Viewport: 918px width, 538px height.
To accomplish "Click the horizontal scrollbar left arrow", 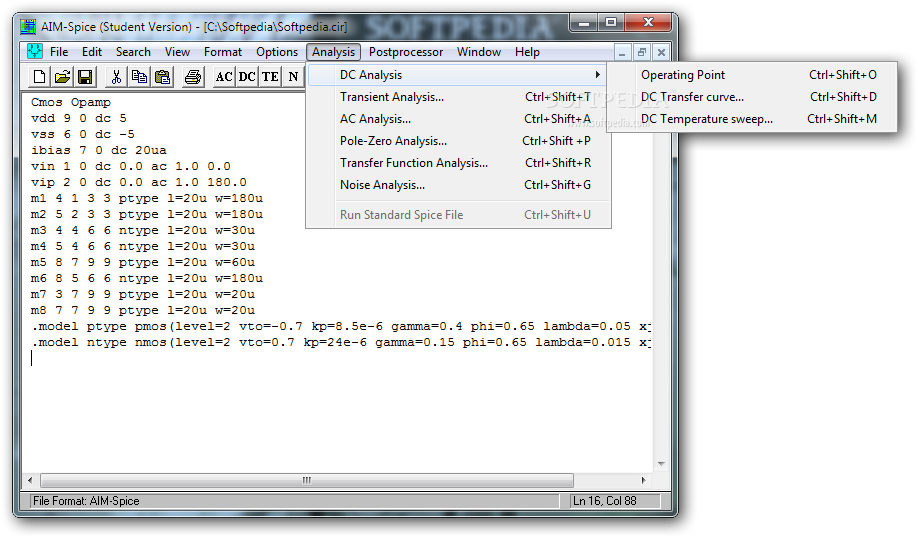I will coord(30,481).
